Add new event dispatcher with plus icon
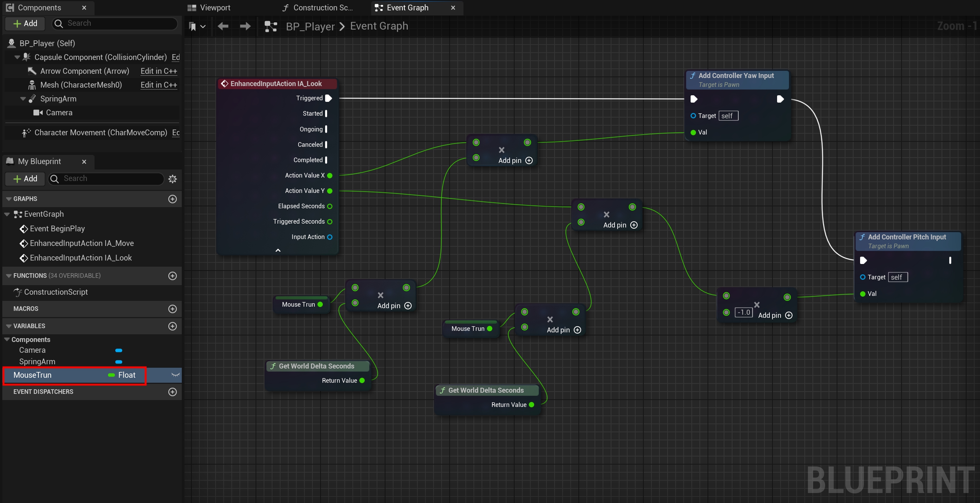This screenshot has height=503, width=980. (x=173, y=392)
